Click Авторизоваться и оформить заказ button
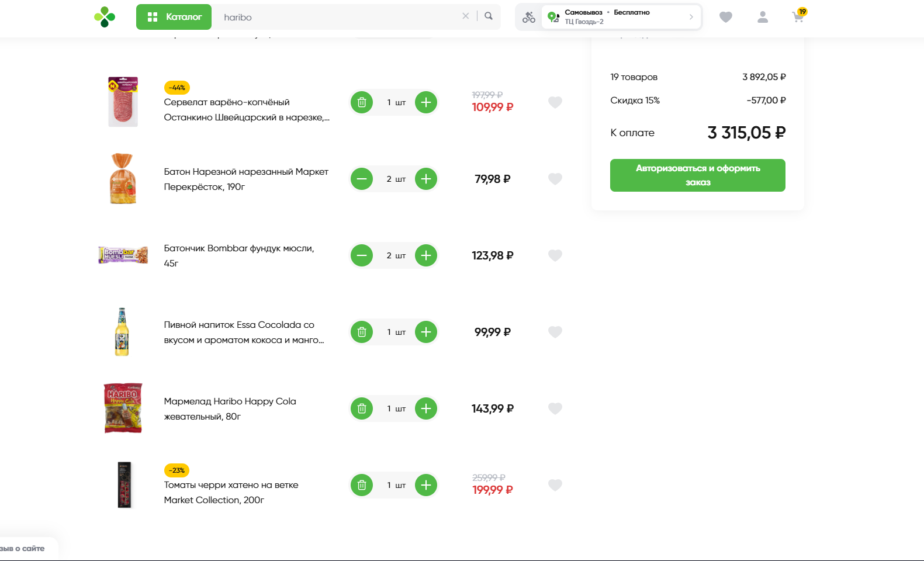 point(697,175)
